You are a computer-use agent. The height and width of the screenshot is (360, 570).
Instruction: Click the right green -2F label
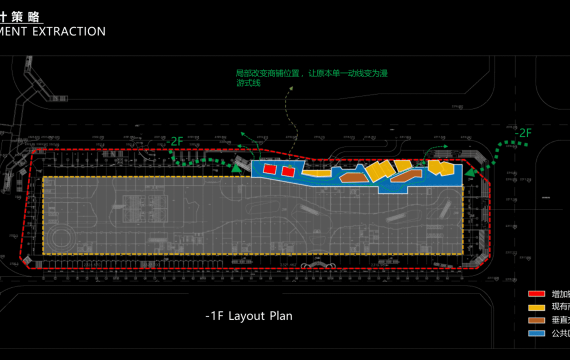click(523, 133)
